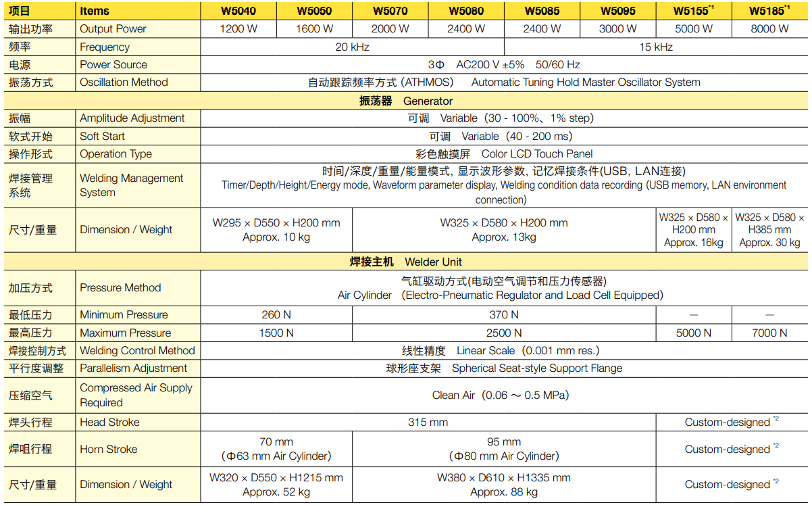Click the 260 N minimum pressure cell
This screenshot has height=505, width=812.
tap(276, 315)
